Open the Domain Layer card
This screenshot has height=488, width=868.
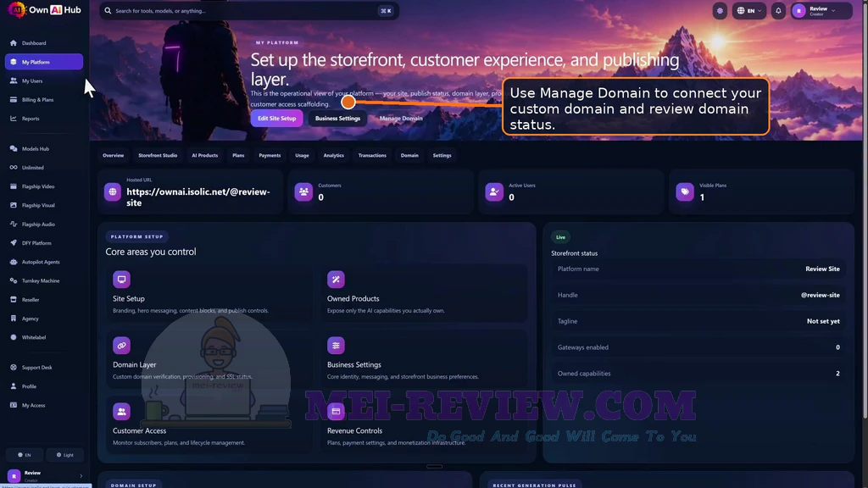pyautogui.click(x=209, y=359)
